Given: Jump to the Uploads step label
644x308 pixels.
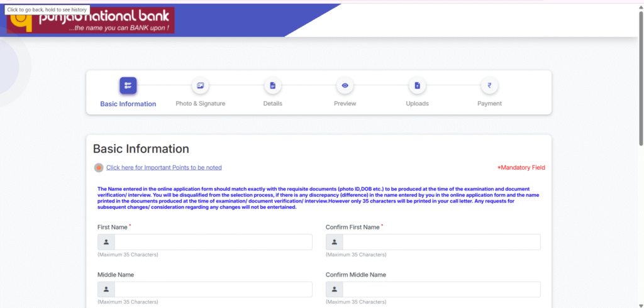Looking at the screenshot, I should point(417,104).
